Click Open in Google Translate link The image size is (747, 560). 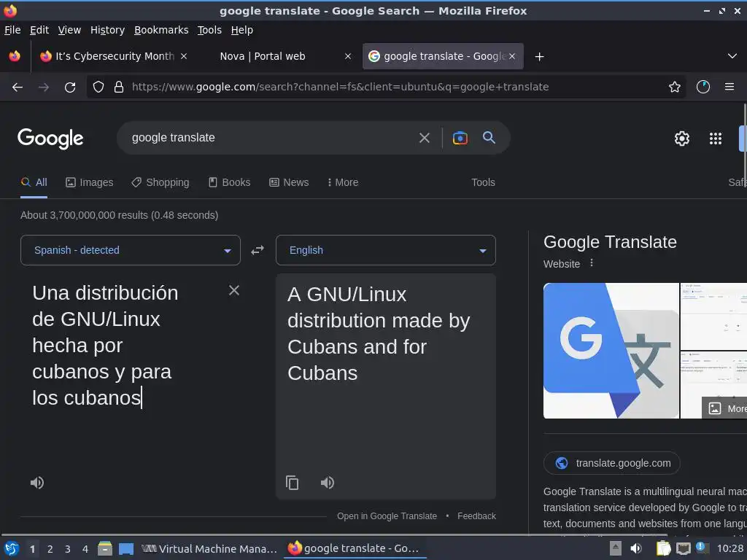(387, 516)
